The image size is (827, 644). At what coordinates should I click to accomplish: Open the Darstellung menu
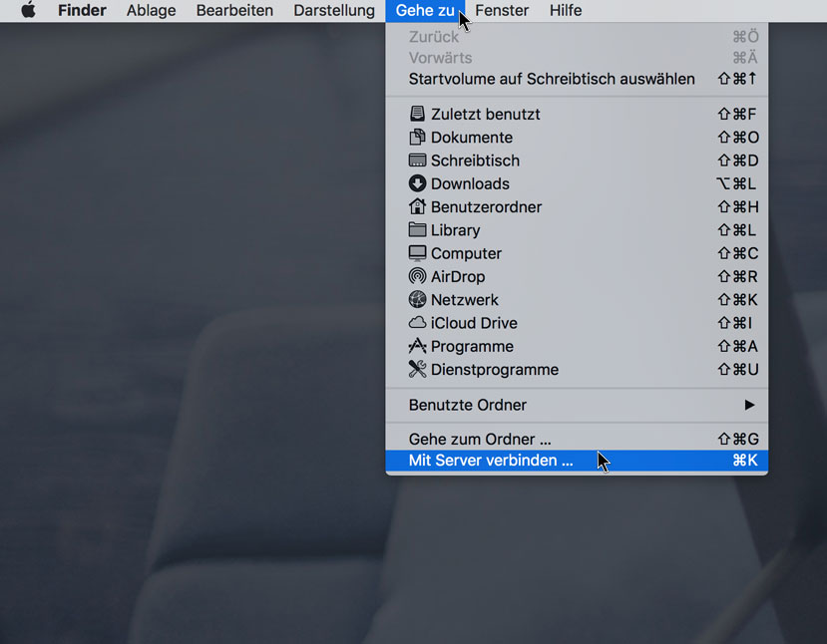(334, 10)
